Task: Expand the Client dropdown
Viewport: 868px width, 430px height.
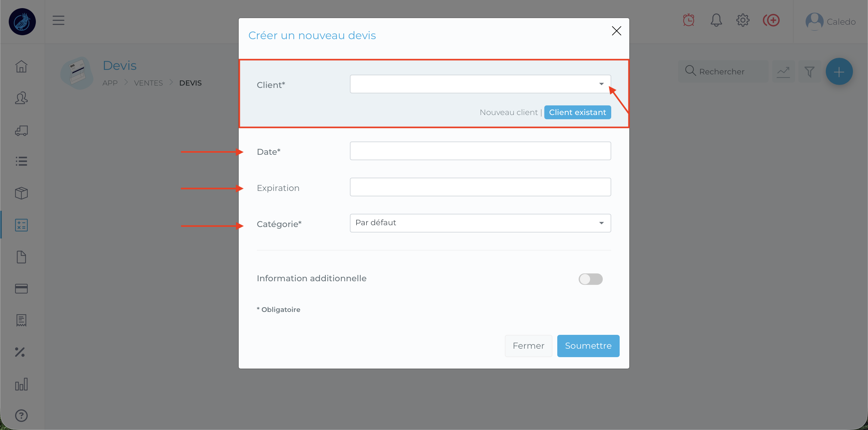Action: click(x=480, y=84)
